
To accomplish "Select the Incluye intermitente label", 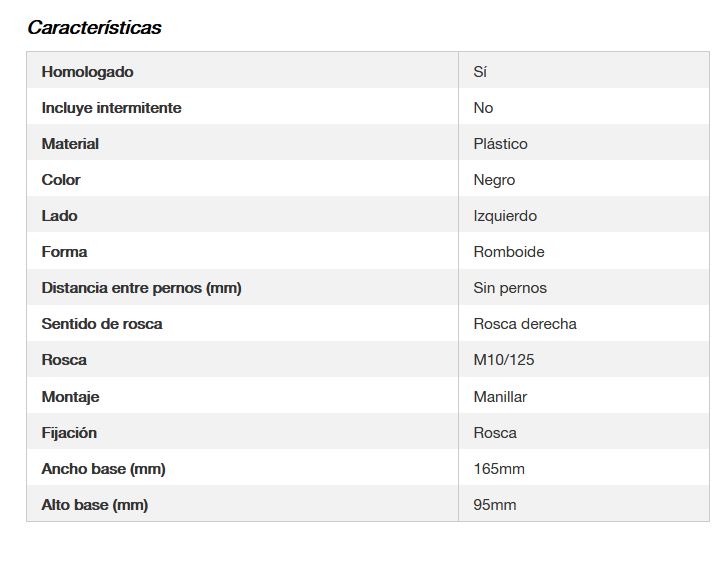I will point(111,108).
